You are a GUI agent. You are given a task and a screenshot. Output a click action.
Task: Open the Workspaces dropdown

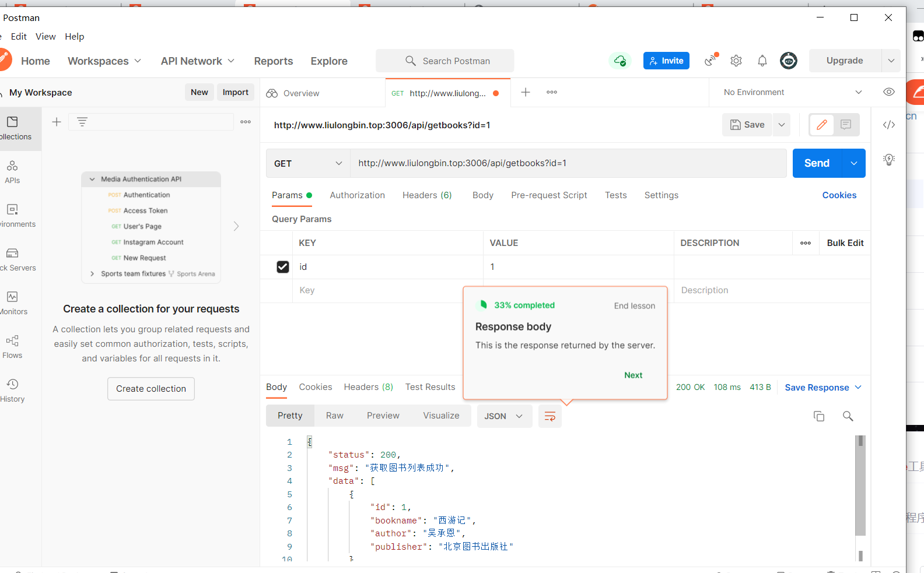pos(104,61)
